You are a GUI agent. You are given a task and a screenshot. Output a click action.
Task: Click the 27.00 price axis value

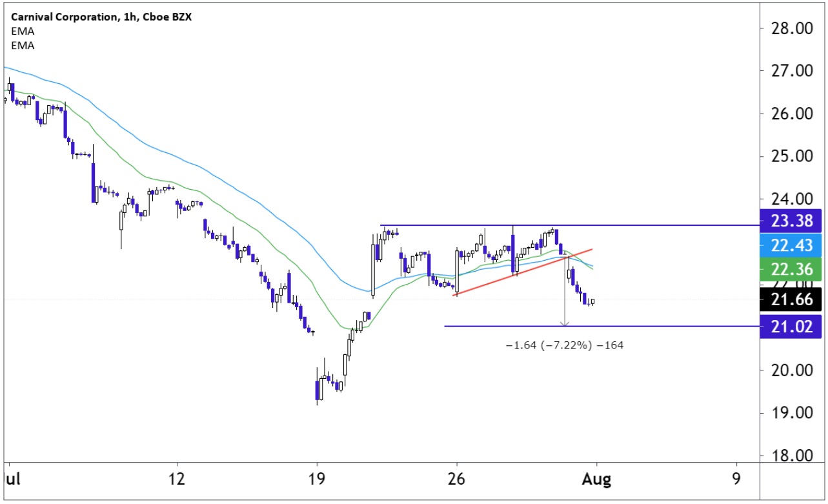point(791,71)
